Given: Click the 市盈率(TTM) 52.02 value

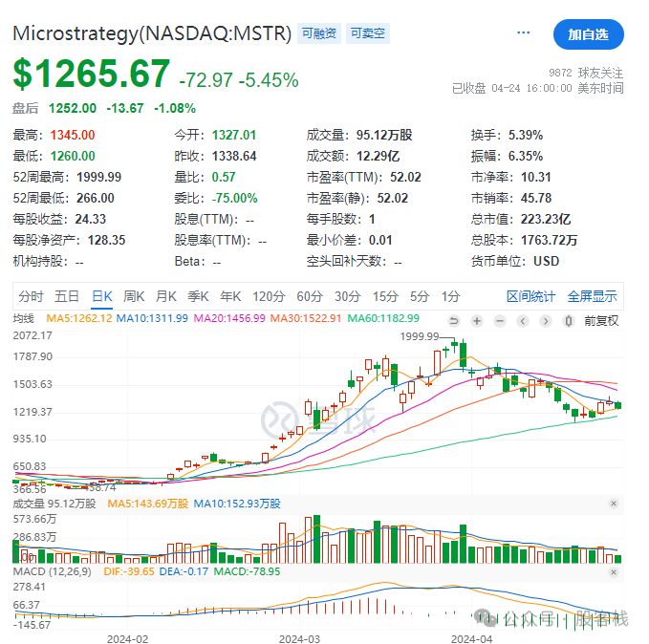Looking at the screenshot, I should [x=405, y=177].
